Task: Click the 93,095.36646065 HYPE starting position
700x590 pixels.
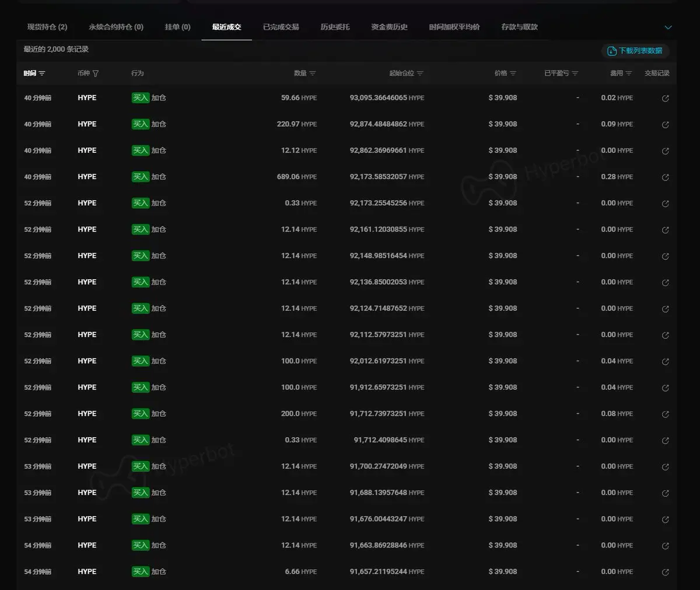Action: [x=387, y=98]
